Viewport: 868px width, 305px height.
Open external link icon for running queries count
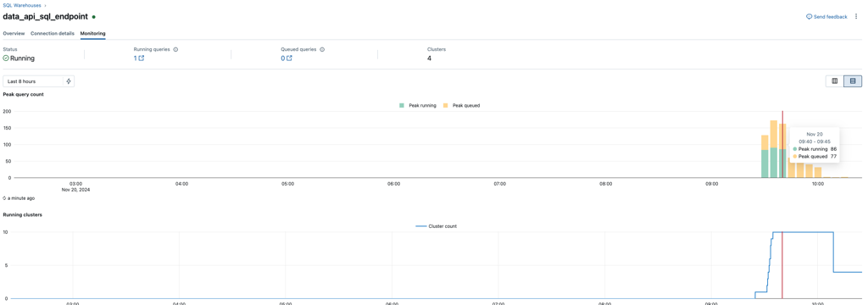click(x=142, y=58)
